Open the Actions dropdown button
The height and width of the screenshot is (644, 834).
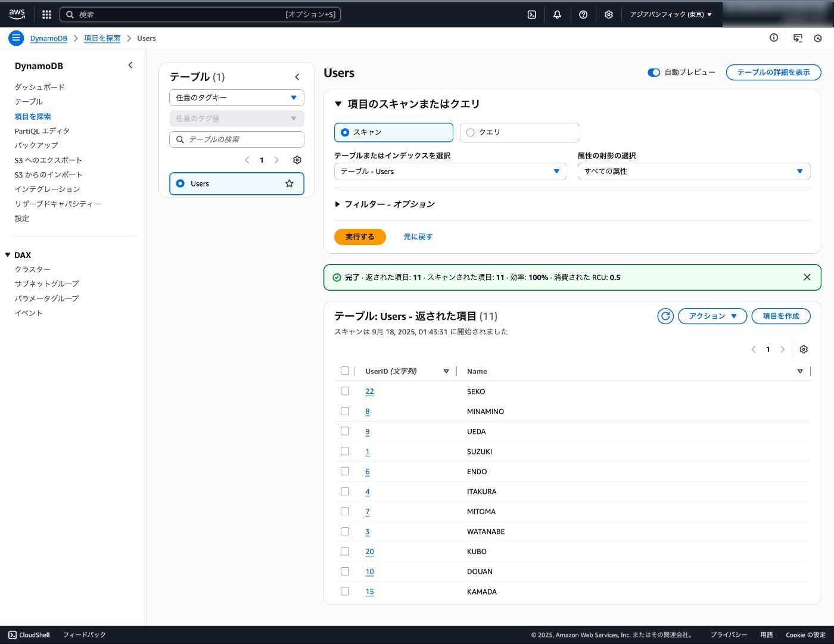point(712,316)
